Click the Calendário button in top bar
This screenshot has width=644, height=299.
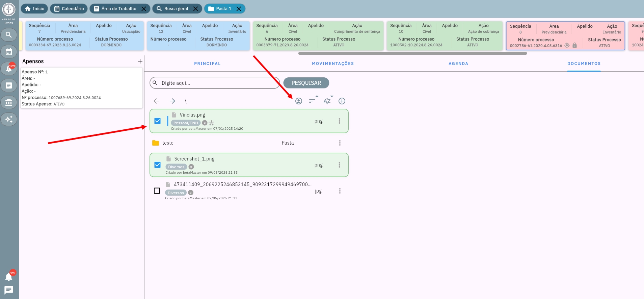pyautogui.click(x=69, y=9)
